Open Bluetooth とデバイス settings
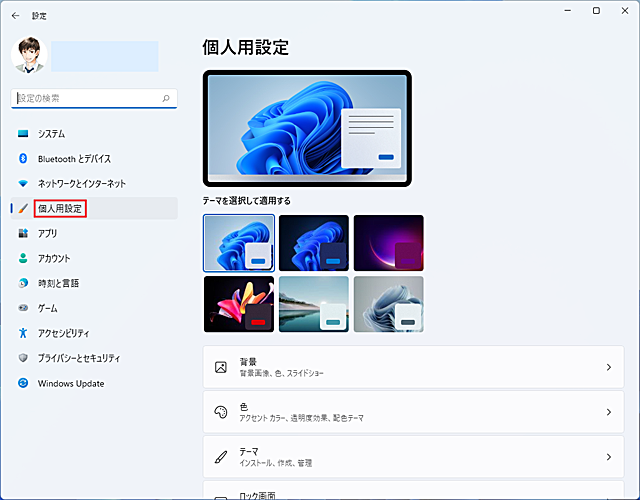Screen dimensions: 640x500 click(x=94, y=158)
